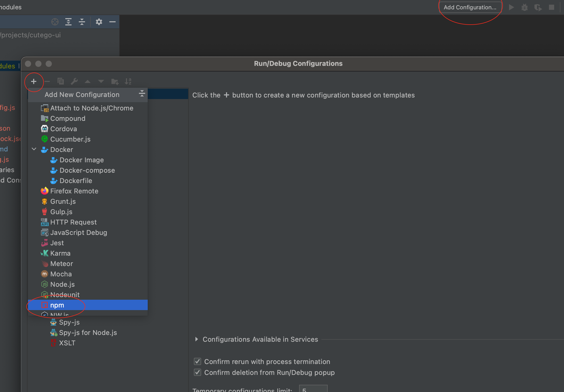Click the Cucumber.js green icon
This screenshot has width=564, height=392.
tap(45, 139)
